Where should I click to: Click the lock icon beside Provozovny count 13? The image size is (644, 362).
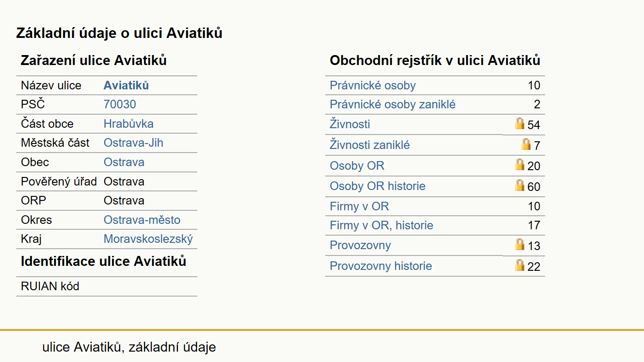[x=520, y=244]
